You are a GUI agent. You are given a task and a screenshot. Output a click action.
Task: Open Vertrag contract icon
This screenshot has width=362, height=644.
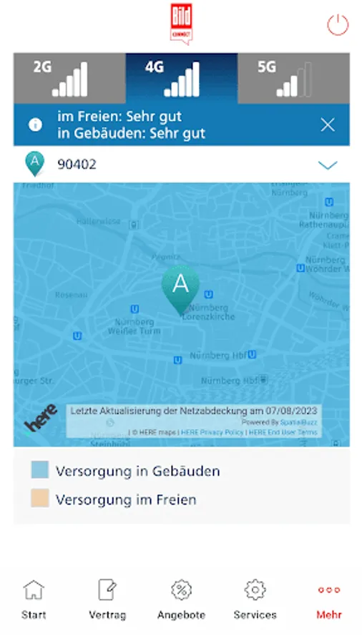[107, 590]
